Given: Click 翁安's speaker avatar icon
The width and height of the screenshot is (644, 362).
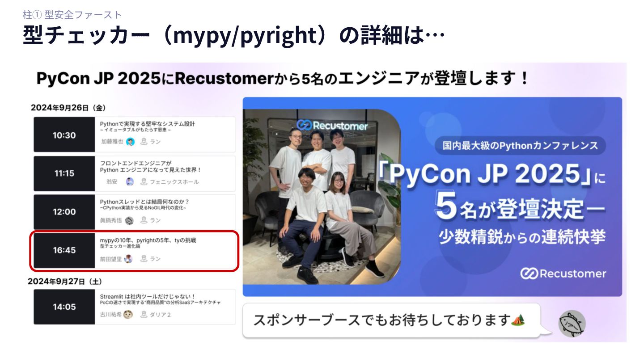Looking at the screenshot, I should (x=130, y=181).
